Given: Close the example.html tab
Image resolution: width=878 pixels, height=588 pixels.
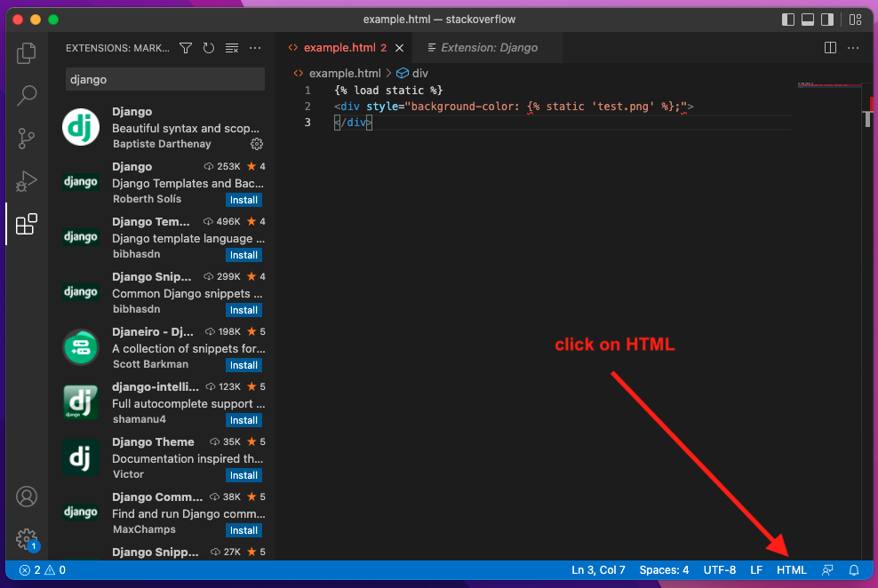Looking at the screenshot, I should tap(399, 48).
